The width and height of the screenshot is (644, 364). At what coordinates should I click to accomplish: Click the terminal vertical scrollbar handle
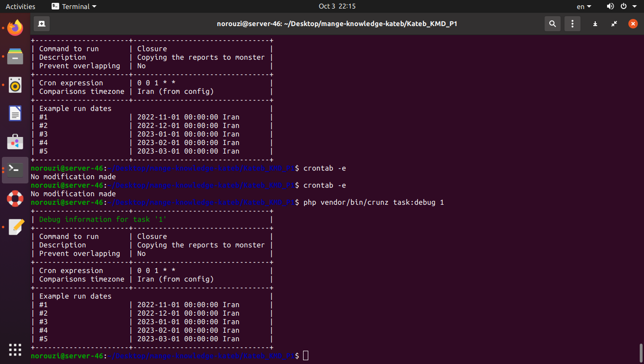click(x=640, y=353)
